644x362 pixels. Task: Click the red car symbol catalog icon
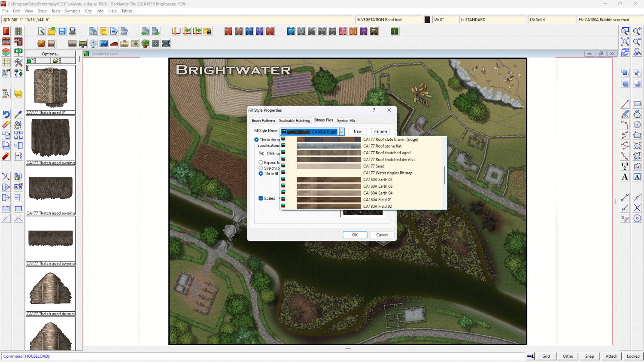114,43
